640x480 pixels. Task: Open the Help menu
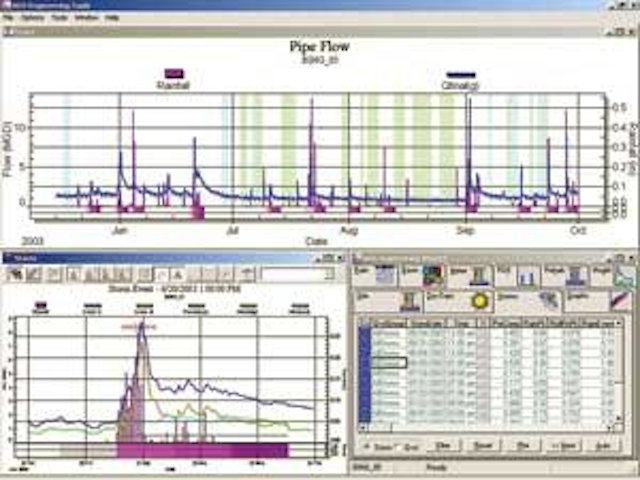tap(112, 18)
